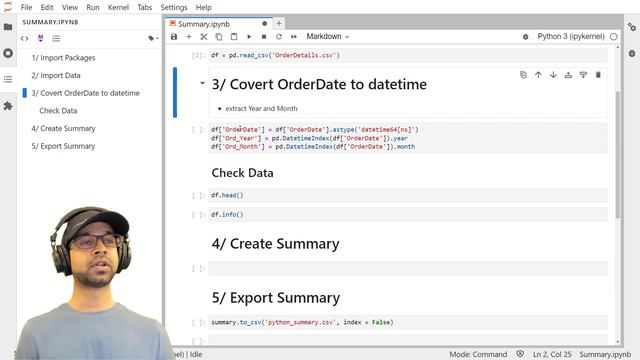The height and width of the screenshot is (360, 640).
Task: Open the File menu
Action: pyautogui.click(x=26, y=7)
